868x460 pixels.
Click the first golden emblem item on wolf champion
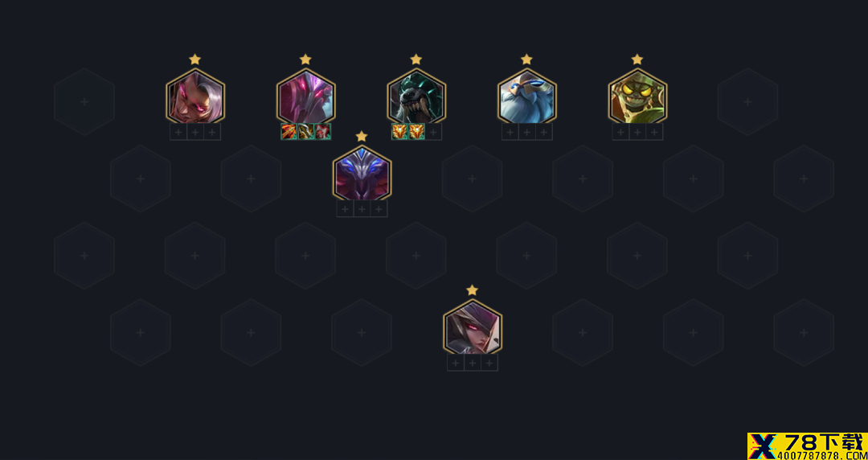399,132
